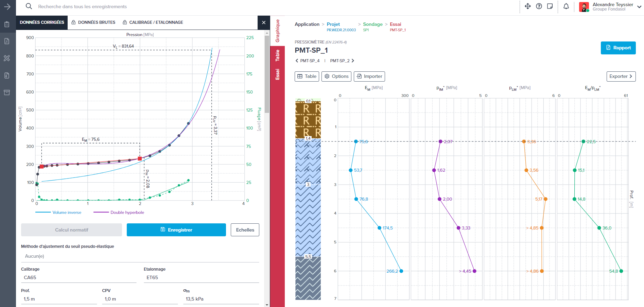Switch to Données brutes tab
Screen dimensions: 644x307
(x=93, y=22)
